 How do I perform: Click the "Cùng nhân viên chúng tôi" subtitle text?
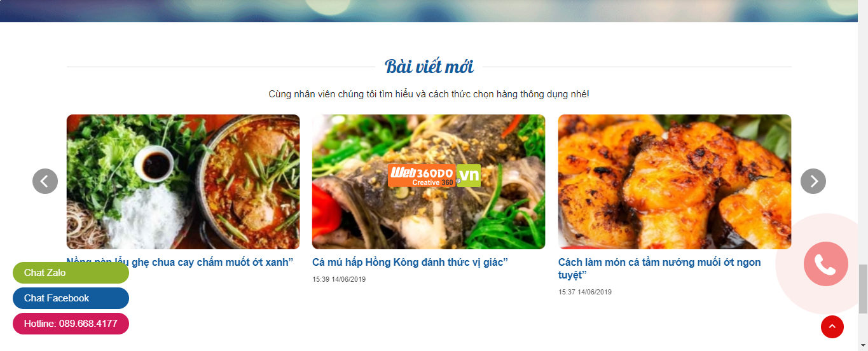click(429, 94)
